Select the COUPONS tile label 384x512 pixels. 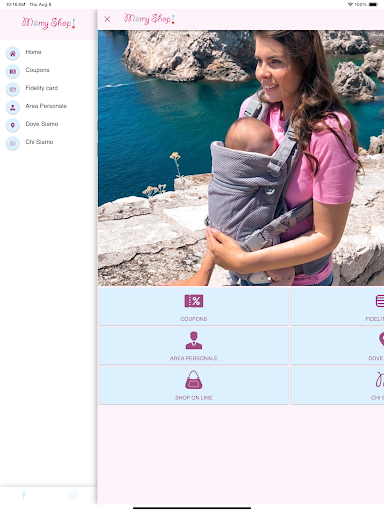[194, 319]
